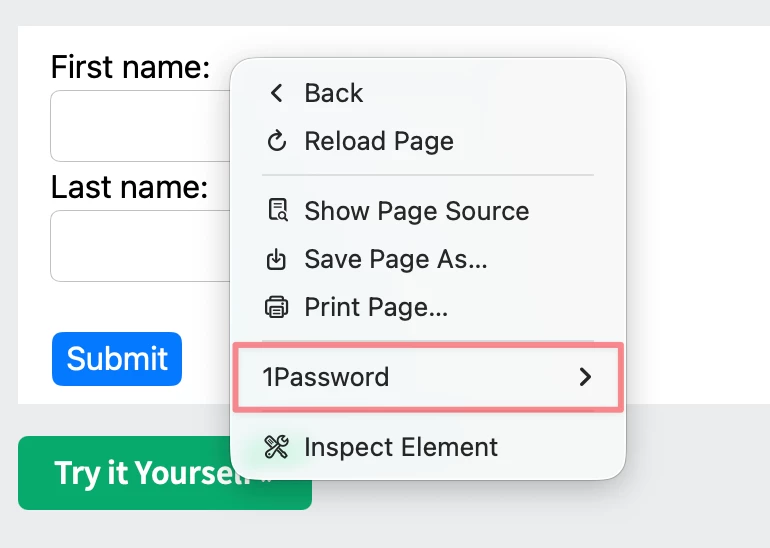Viewport: 770px width, 548px height.
Task: Focus the Last name input field
Action: 140,246
